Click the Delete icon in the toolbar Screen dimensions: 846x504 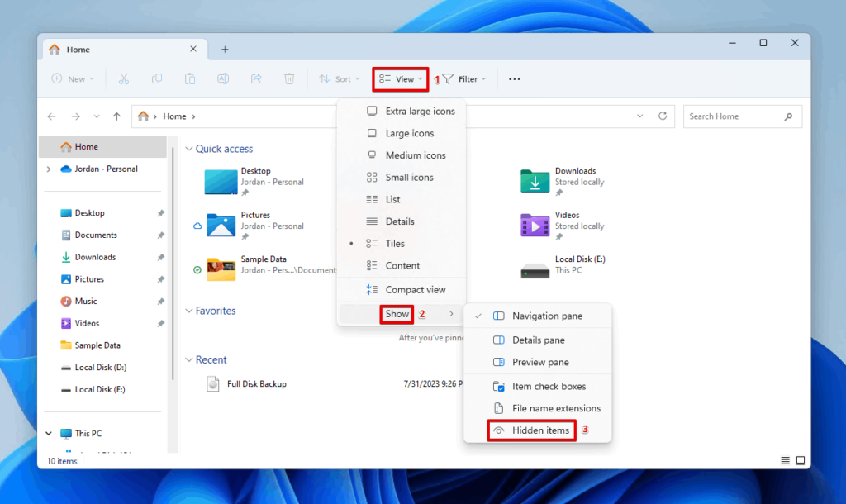289,78
